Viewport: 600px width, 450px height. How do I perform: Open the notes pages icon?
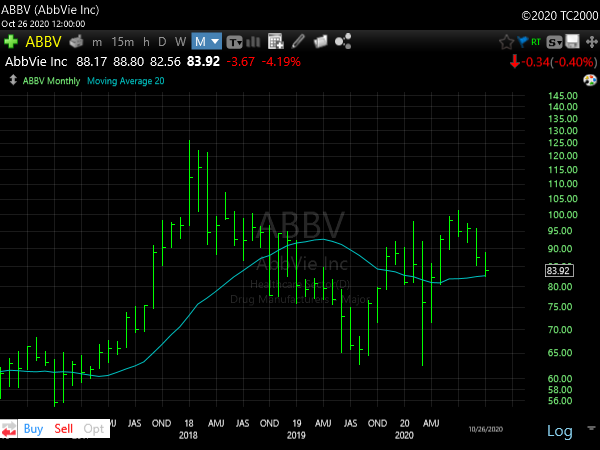click(x=321, y=41)
